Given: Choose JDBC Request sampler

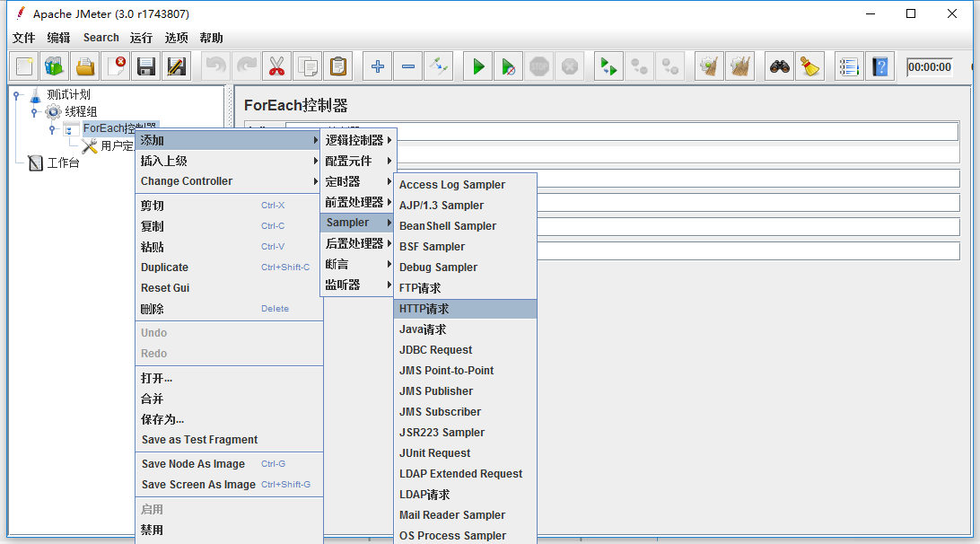Looking at the screenshot, I should (465, 350).
